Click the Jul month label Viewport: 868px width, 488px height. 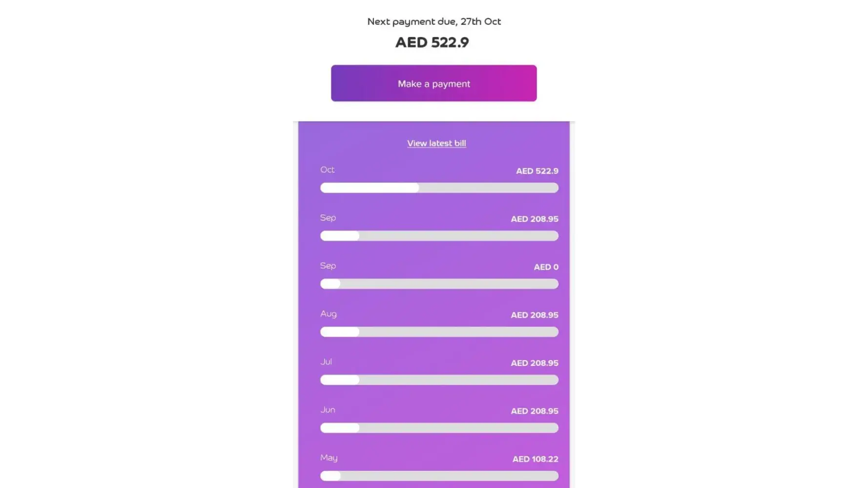[326, 362]
